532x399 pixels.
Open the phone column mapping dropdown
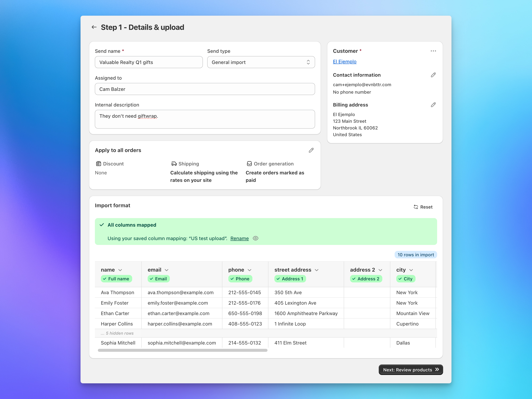point(250,270)
